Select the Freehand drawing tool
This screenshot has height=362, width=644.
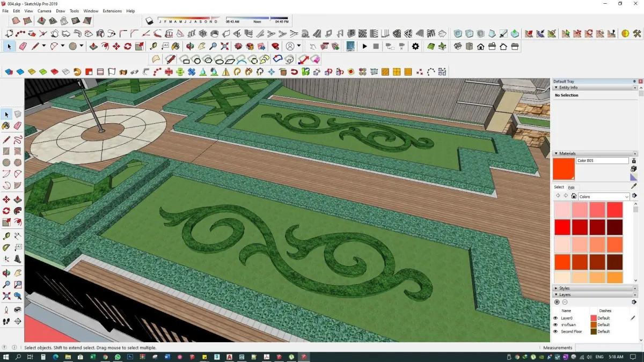click(18, 140)
